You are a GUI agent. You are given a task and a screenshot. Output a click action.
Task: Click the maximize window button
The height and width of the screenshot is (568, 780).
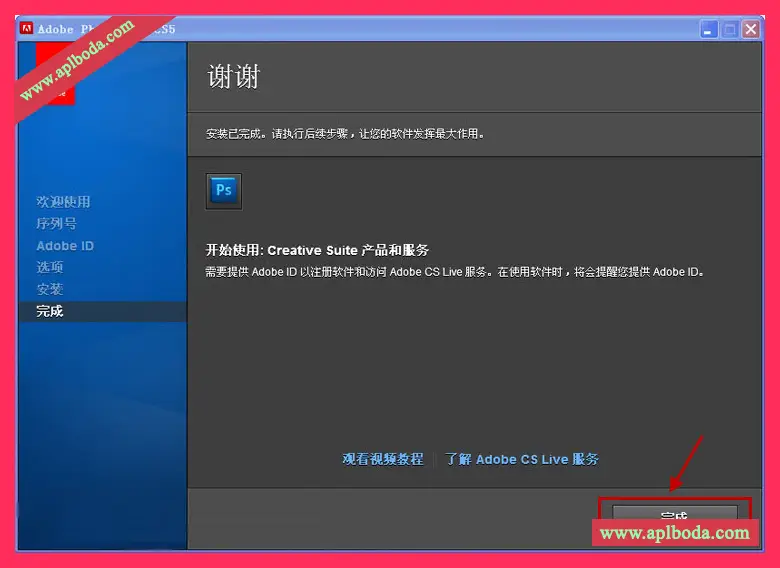pos(730,29)
